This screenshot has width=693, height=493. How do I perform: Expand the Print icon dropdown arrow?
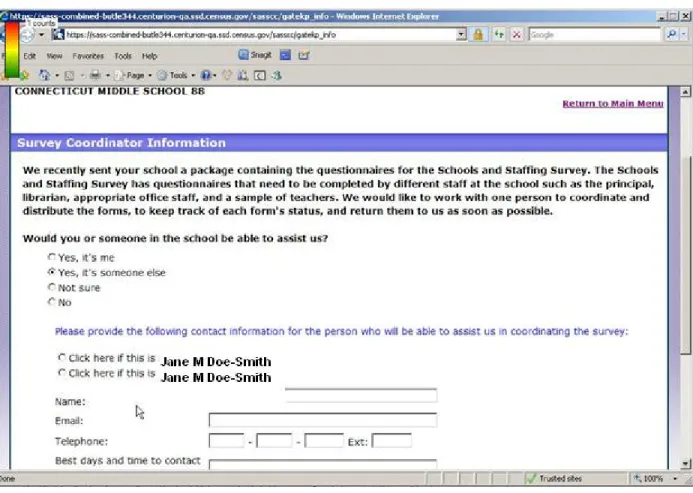point(107,76)
